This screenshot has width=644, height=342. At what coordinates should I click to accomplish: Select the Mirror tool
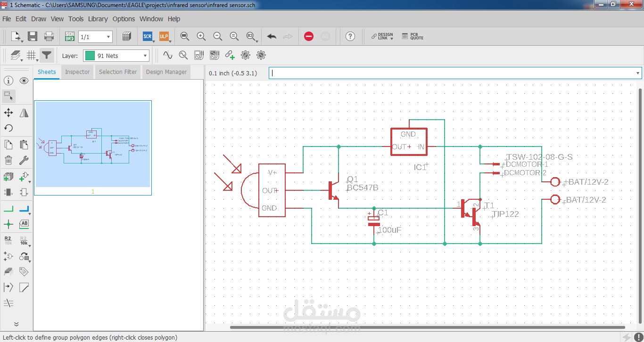23,113
